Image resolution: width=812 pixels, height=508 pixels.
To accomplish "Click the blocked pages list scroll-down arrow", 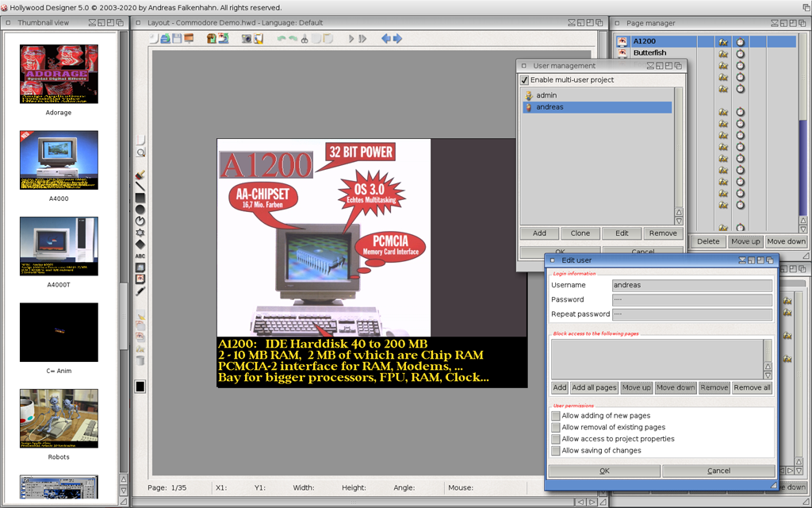I will tap(768, 375).
